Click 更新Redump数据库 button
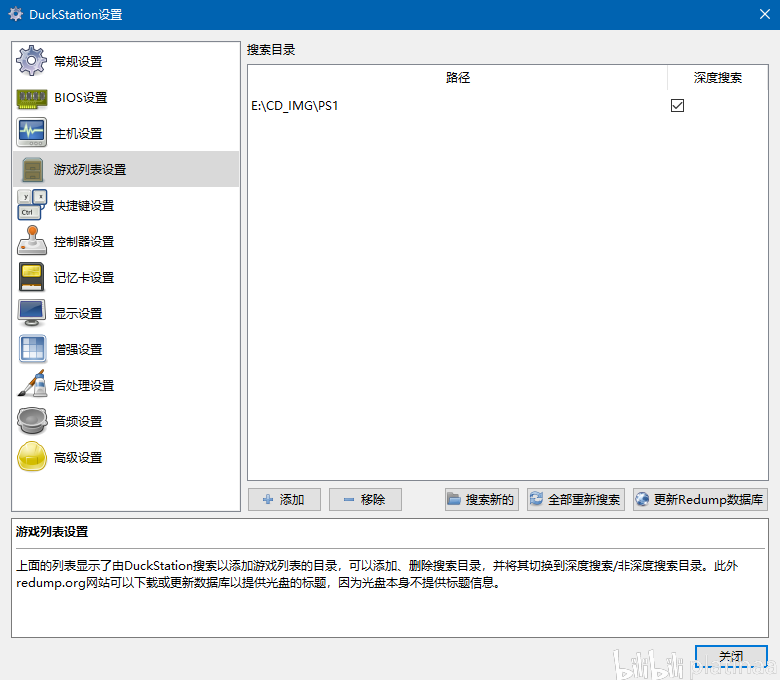 700,499
